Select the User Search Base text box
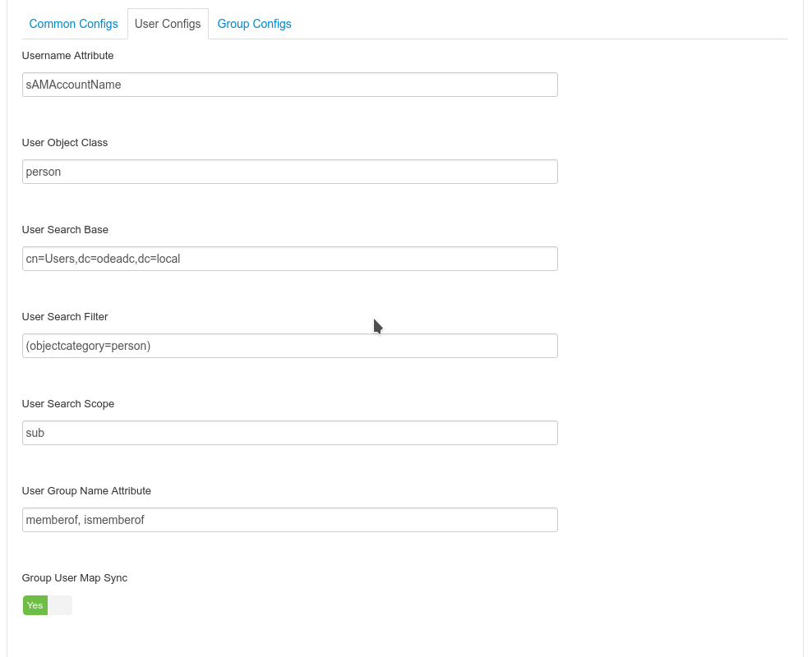 pyautogui.click(x=289, y=259)
